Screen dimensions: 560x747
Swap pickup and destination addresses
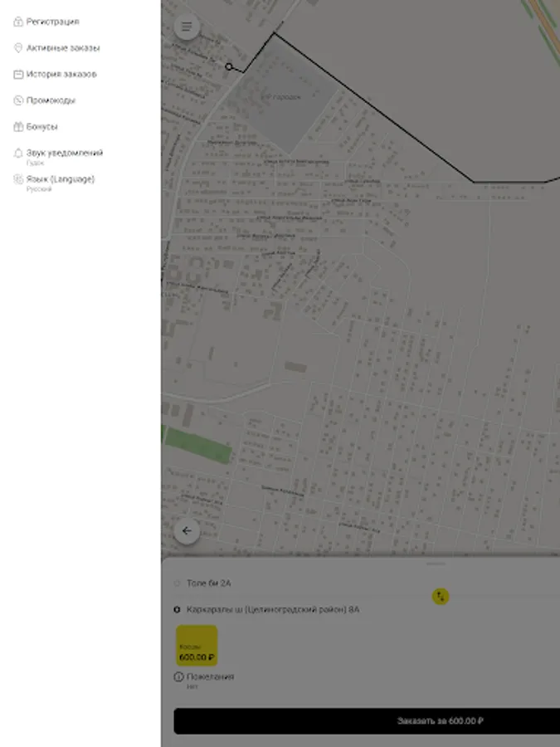(441, 596)
